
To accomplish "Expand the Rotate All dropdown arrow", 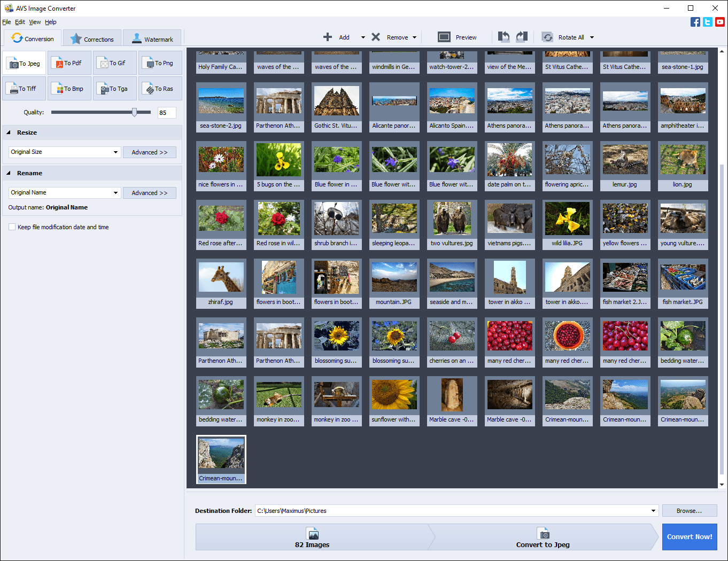I will [592, 37].
